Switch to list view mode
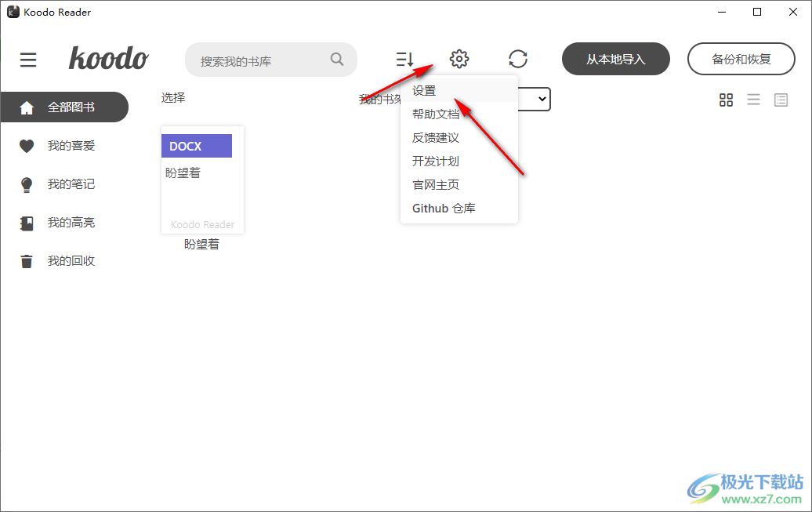 click(753, 100)
